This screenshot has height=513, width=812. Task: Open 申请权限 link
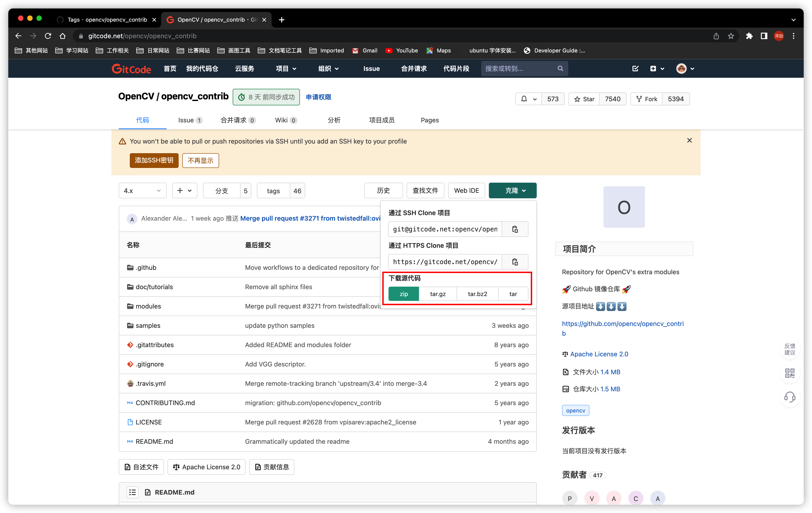[x=318, y=97]
